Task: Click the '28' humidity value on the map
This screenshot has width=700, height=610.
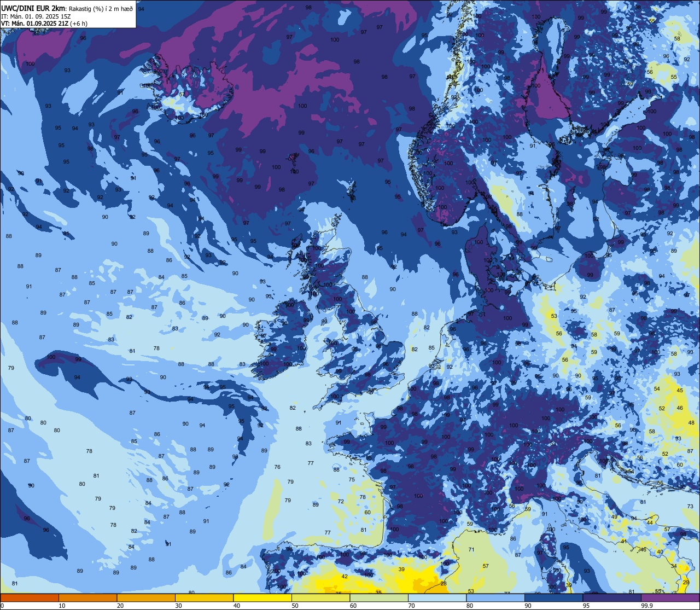Action: (444, 584)
